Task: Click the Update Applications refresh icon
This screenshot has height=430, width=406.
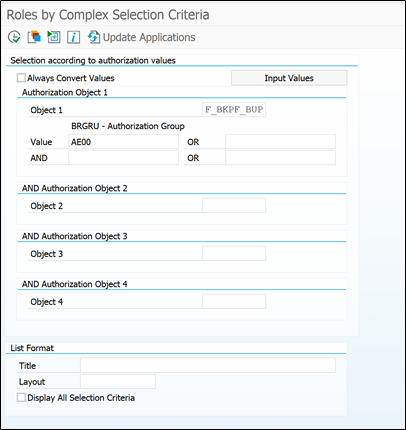Action: click(x=94, y=37)
